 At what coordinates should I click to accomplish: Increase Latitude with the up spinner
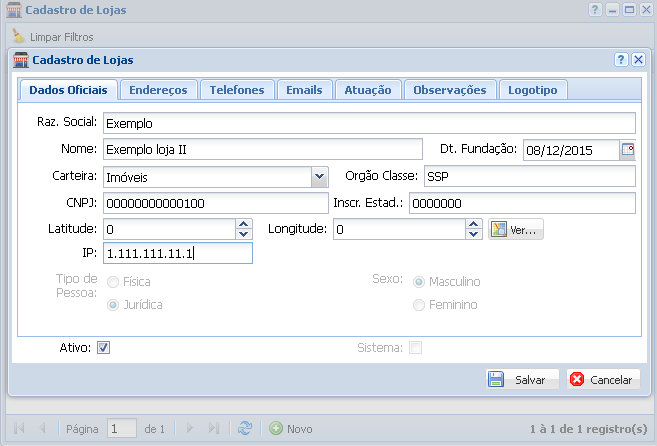(x=243, y=225)
